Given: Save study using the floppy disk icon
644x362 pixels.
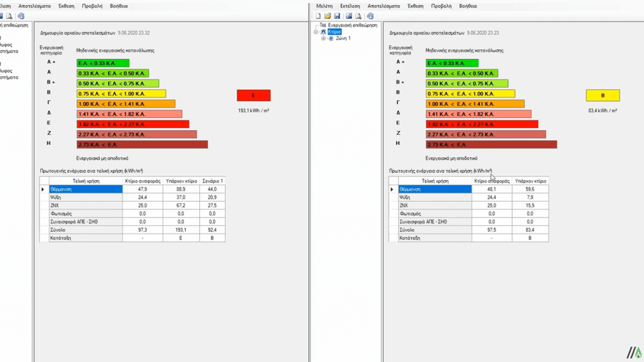Looking at the screenshot, I should (x=337, y=16).
